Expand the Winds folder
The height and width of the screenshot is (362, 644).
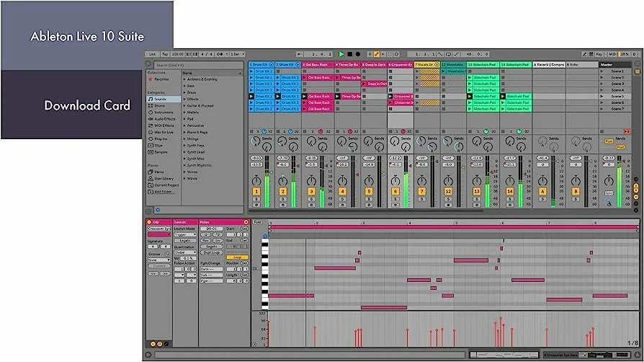pyautogui.click(x=184, y=179)
